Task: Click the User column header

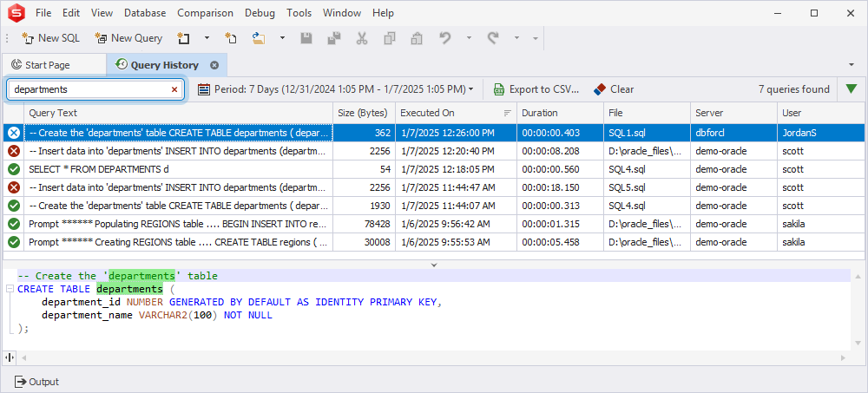Action: 821,113
